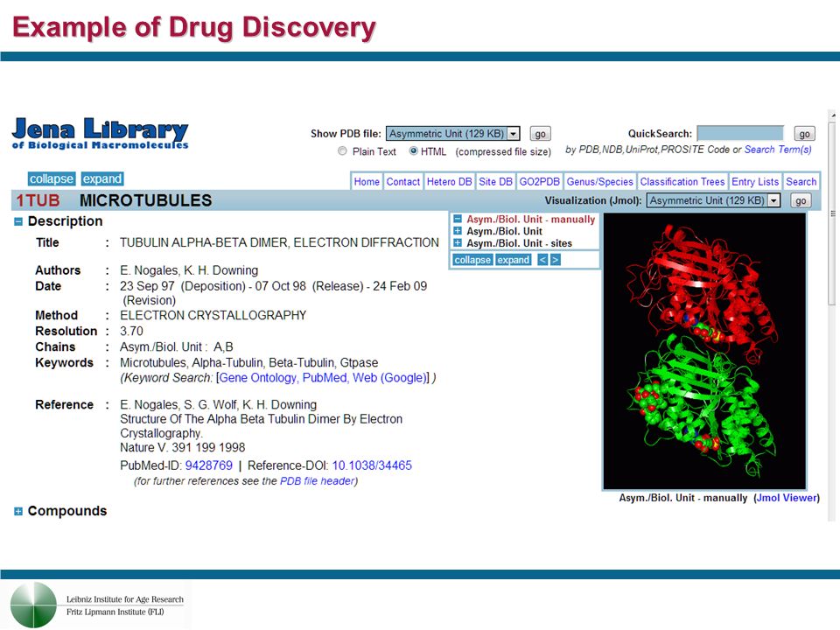Open PubMed-ID 9428769 link
This screenshot has width=840, height=630.
pyautogui.click(x=209, y=465)
